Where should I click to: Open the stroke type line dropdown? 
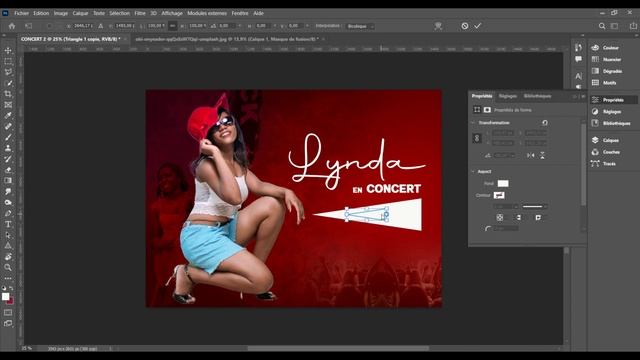click(535, 207)
